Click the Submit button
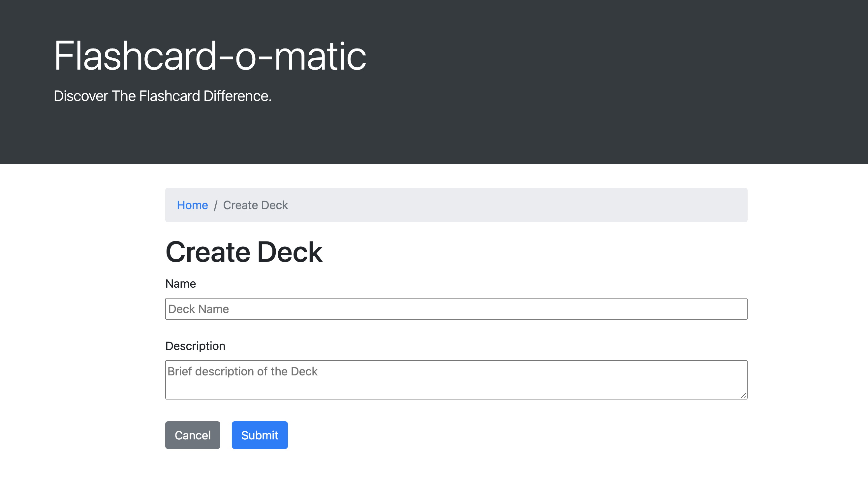Image resolution: width=868 pixels, height=477 pixels. click(260, 435)
